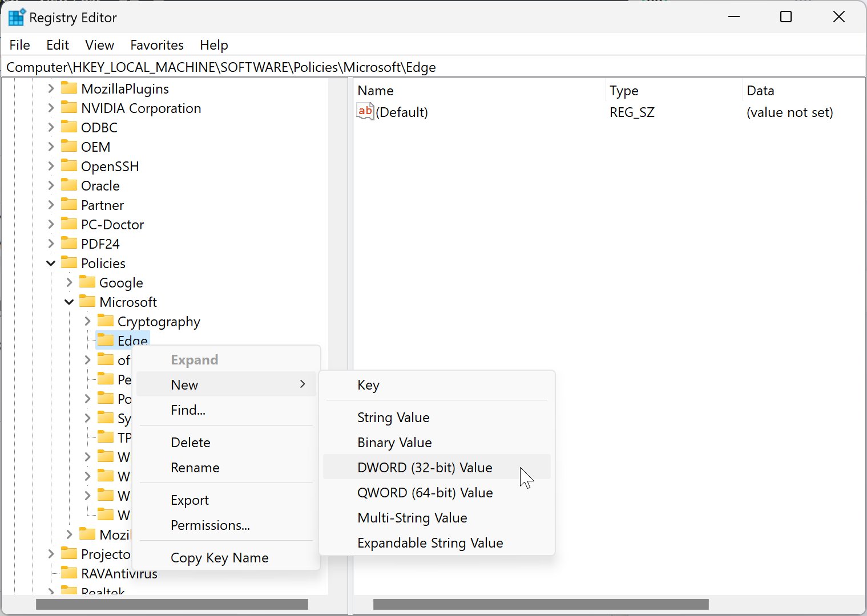This screenshot has height=616, width=867.
Task: Expand the PC-Doctor key
Action: pyautogui.click(x=51, y=224)
